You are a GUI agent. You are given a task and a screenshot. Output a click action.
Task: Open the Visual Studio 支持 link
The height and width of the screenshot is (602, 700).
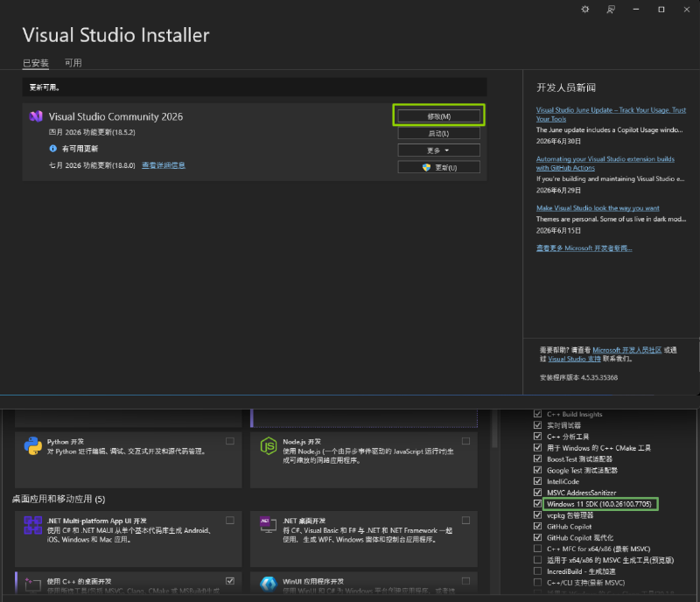pos(574,359)
